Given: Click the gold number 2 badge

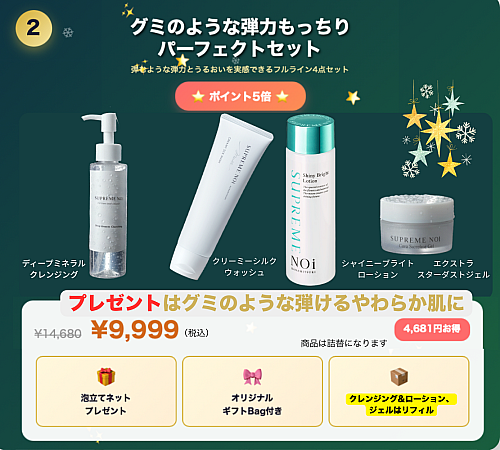Looking at the screenshot, I should click(33, 28).
